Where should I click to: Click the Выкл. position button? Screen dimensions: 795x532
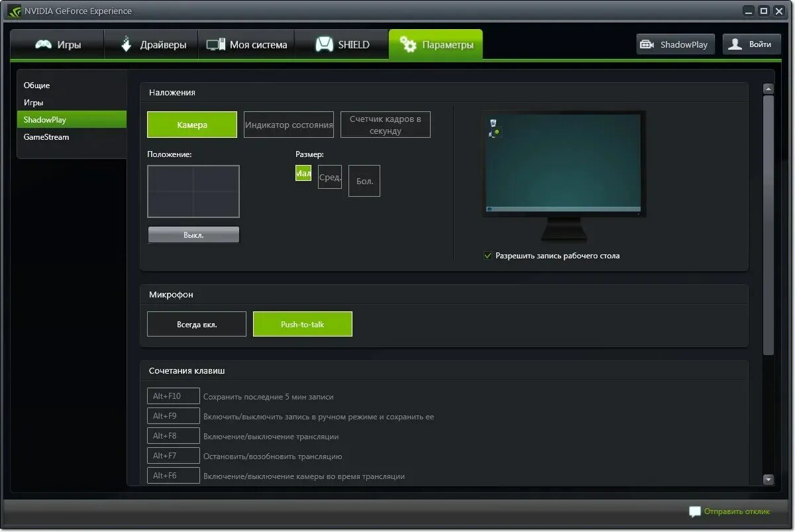pos(193,235)
